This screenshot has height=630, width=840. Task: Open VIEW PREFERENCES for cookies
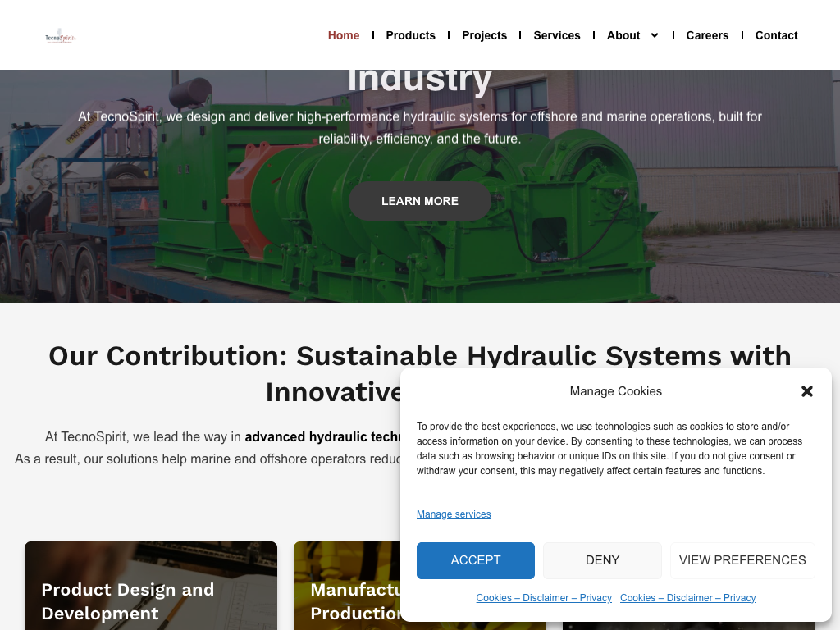[x=742, y=560]
